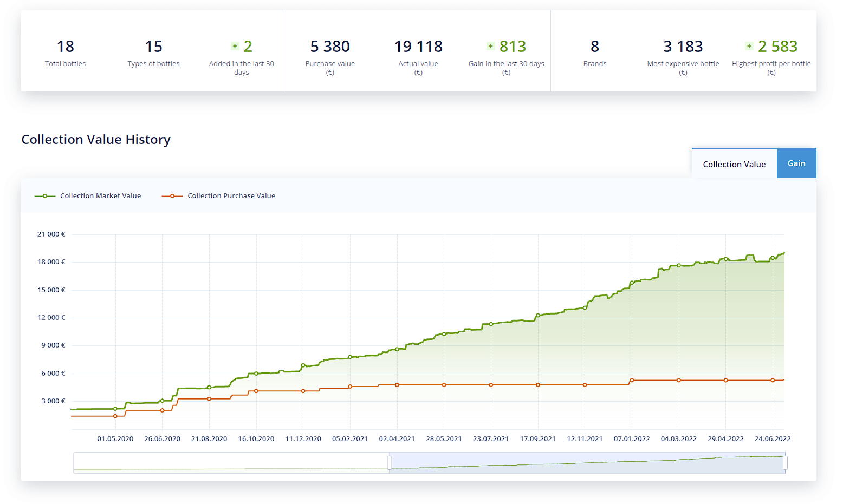Click the selected range area in navigator
This screenshot has height=504, width=843.
tap(587, 463)
